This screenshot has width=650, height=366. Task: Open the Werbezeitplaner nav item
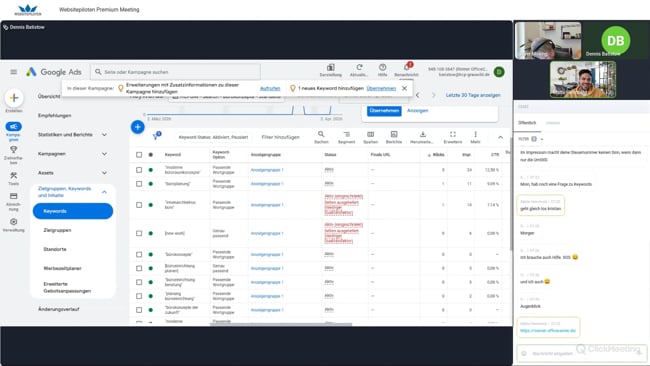tap(62, 268)
